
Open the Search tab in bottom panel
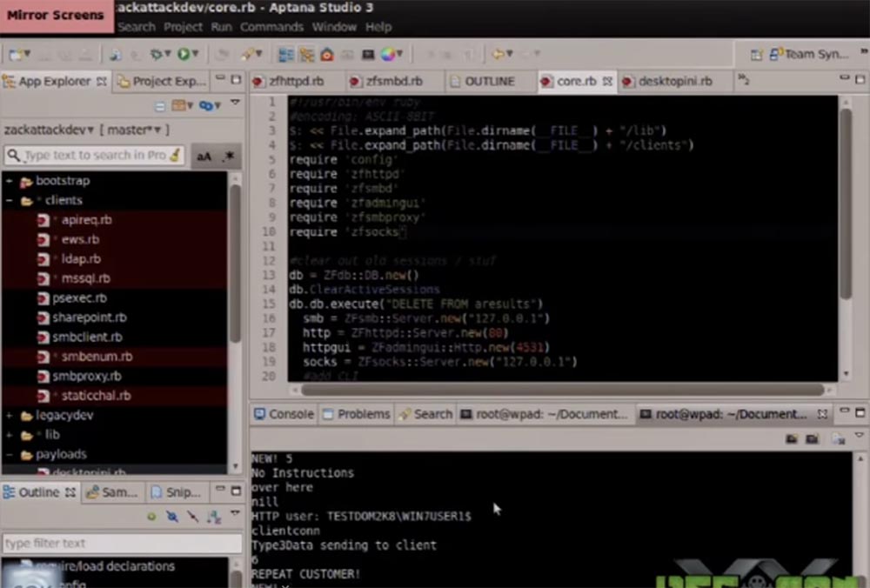point(426,414)
